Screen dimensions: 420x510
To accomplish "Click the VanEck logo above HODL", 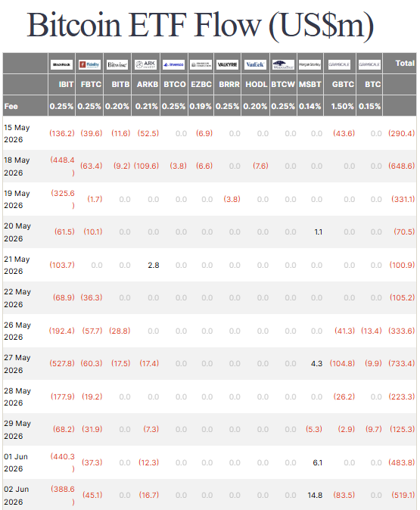I will [x=255, y=64].
